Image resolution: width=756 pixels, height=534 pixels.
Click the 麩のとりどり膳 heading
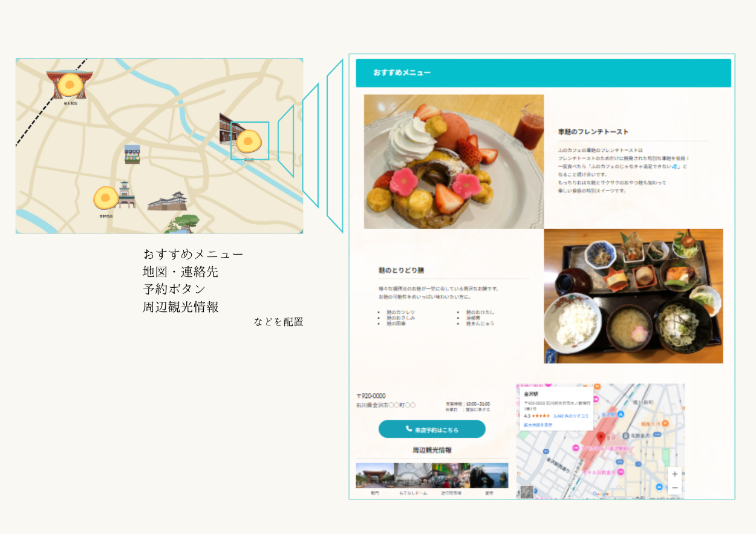point(402,270)
